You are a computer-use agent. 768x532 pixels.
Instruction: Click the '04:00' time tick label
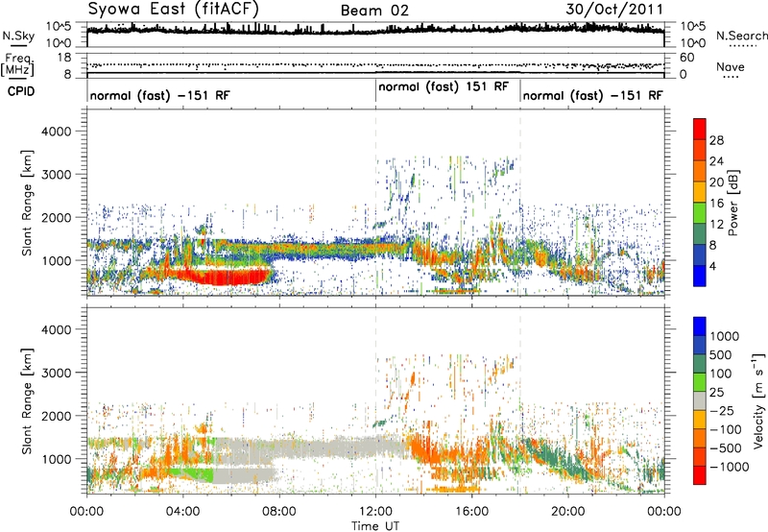tap(182, 512)
